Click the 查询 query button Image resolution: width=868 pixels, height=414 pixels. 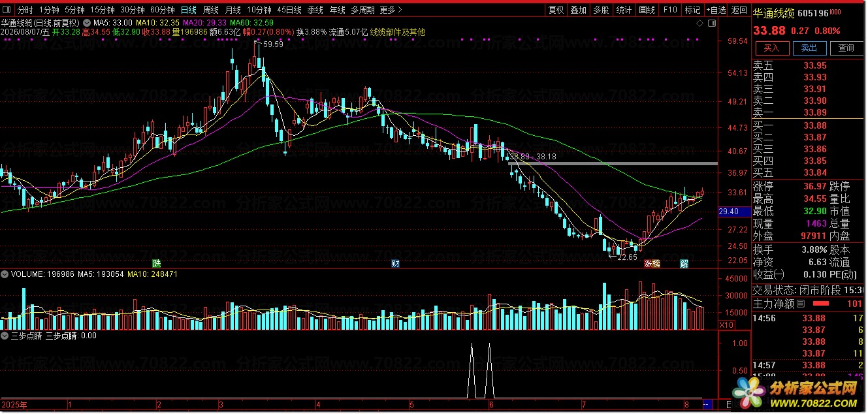(846, 48)
